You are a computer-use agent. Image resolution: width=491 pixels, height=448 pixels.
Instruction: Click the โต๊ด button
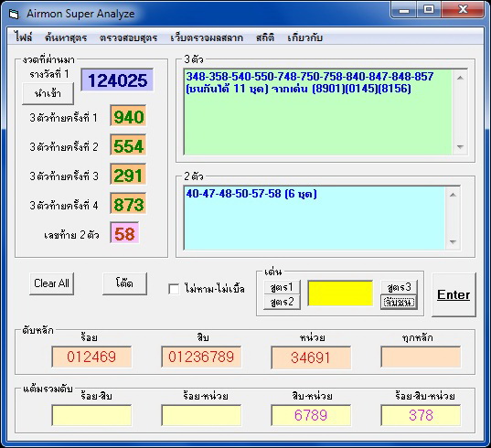pos(124,283)
